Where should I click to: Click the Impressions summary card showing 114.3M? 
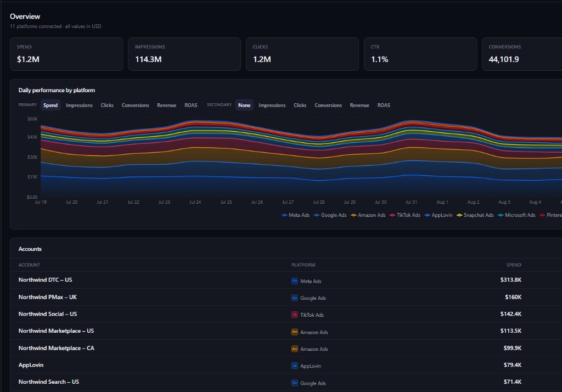(x=184, y=54)
